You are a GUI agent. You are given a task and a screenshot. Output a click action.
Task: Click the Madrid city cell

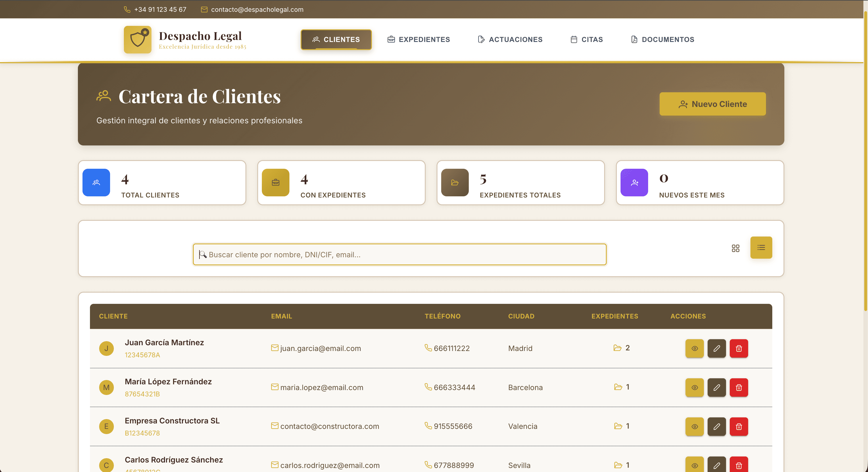(x=520, y=348)
